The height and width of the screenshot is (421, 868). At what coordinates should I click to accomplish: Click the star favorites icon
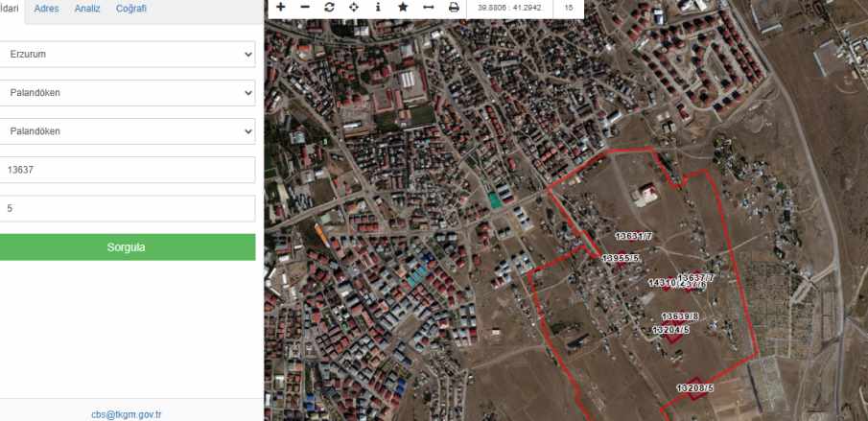point(403,7)
